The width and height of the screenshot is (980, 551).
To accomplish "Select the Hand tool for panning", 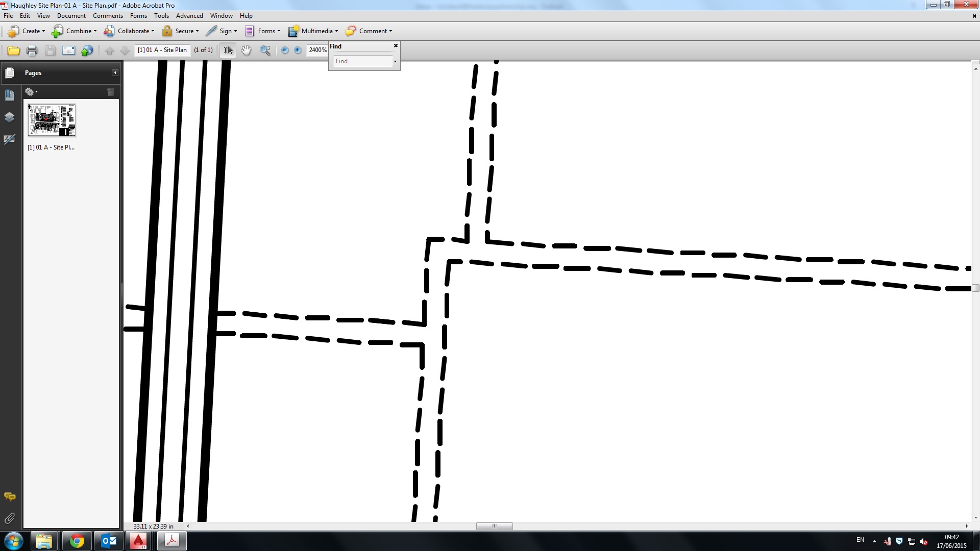I will pos(246,50).
